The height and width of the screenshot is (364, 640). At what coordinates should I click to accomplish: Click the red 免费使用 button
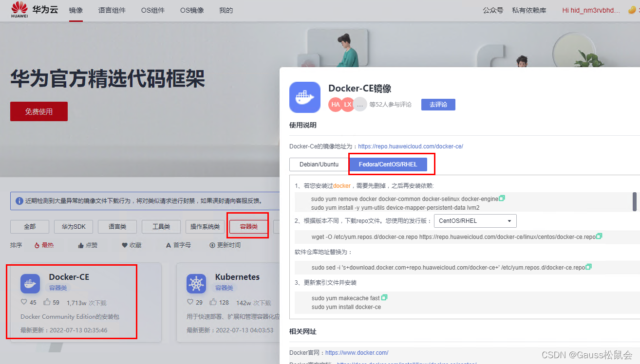[x=39, y=111]
